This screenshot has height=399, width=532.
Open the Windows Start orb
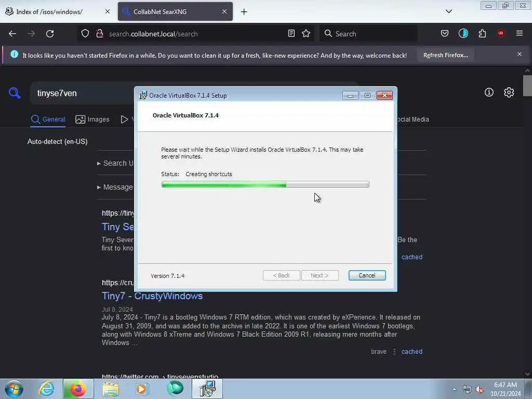[x=14, y=389]
